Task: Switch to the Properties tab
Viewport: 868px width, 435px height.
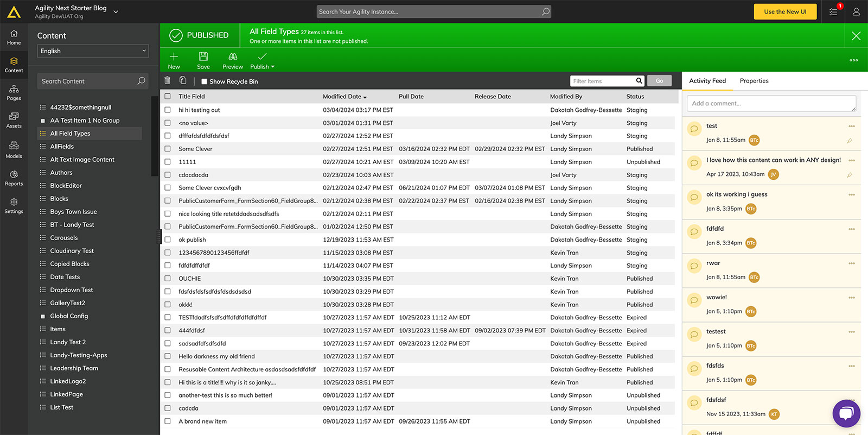Action: (x=754, y=81)
